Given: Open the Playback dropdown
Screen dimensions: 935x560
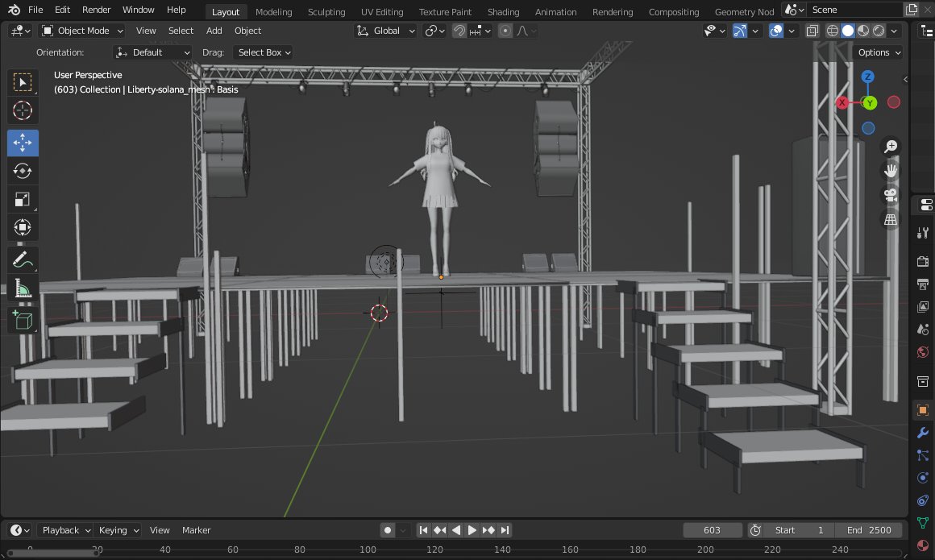Looking at the screenshot, I should 65,530.
